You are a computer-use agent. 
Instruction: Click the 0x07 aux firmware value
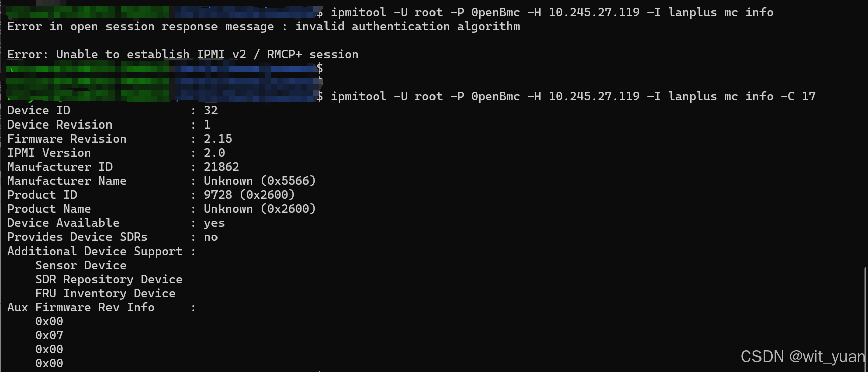pos(49,335)
